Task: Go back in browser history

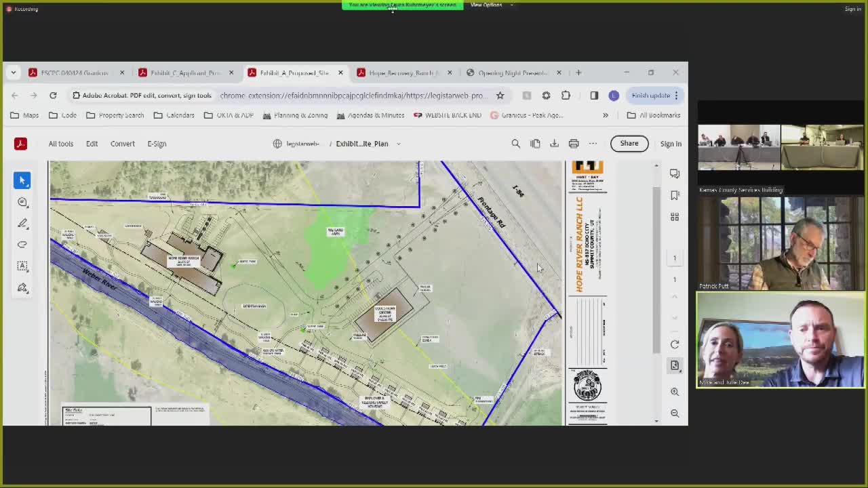Action: coord(15,96)
